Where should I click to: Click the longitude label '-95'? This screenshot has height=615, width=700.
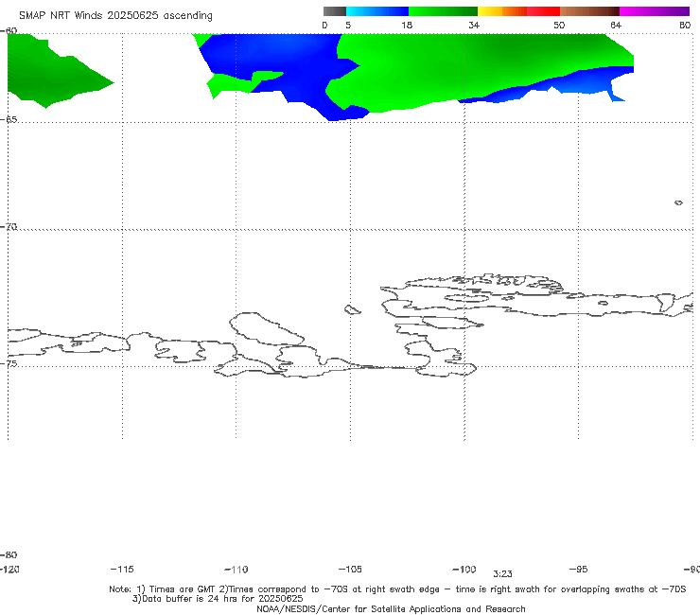[x=579, y=570]
